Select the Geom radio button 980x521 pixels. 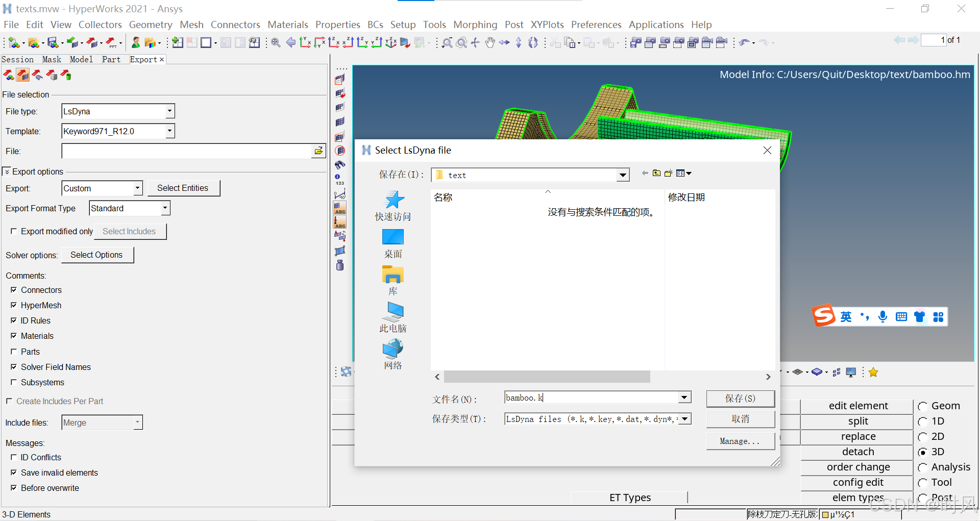(x=923, y=407)
